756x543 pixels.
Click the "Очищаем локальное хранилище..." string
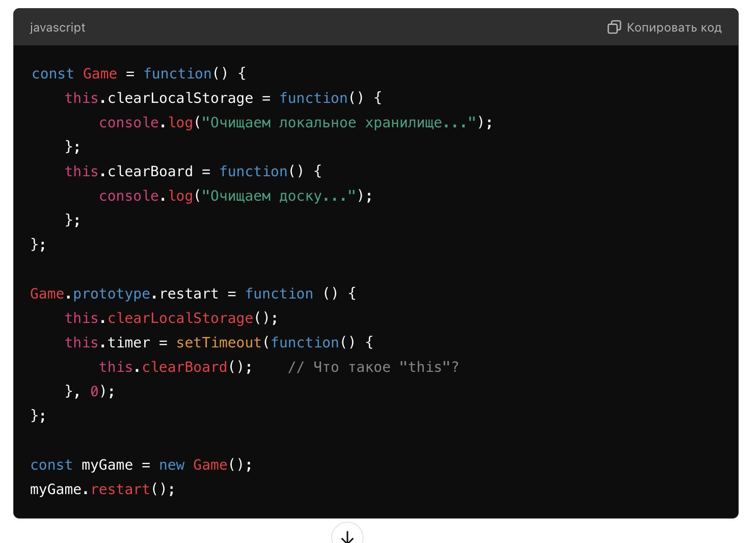tap(339, 123)
